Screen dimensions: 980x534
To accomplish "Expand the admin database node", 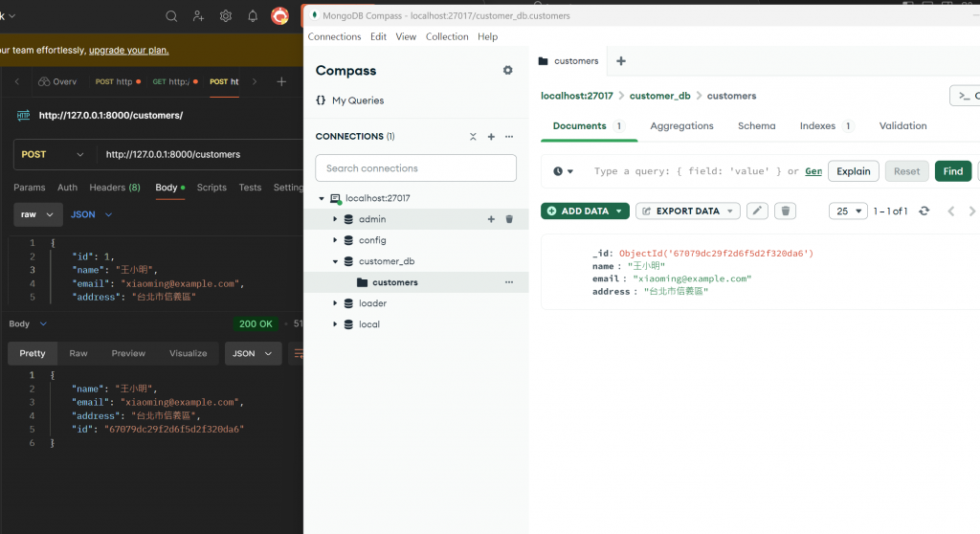I will tap(335, 219).
